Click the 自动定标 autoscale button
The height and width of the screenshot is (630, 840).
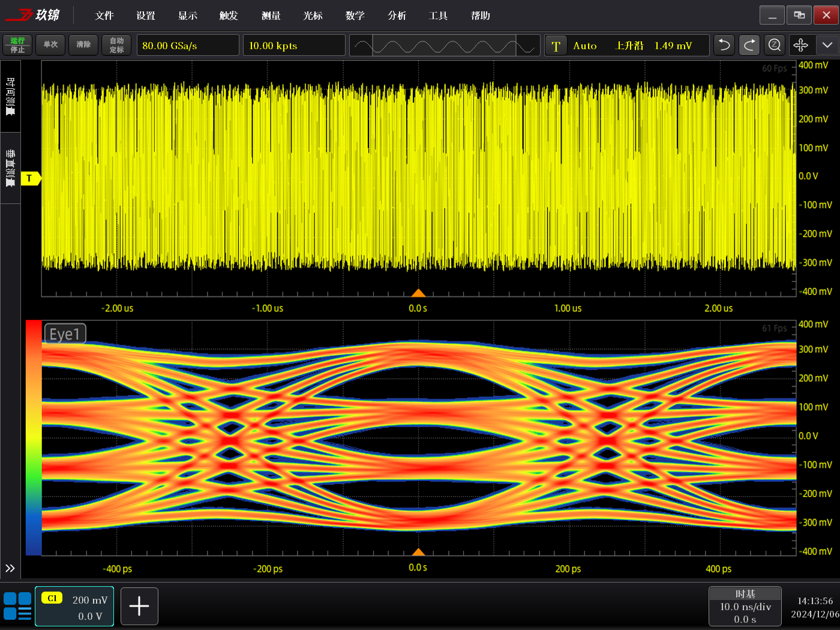tap(116, 45)
